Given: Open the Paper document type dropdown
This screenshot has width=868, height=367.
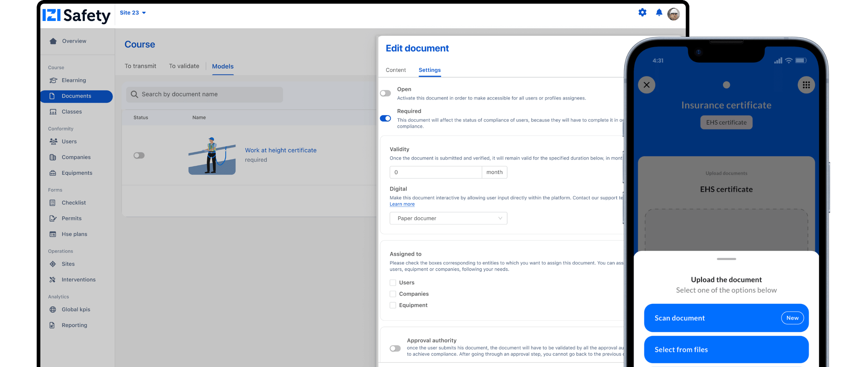Looking at the screenshot, I should click(448, 218).
